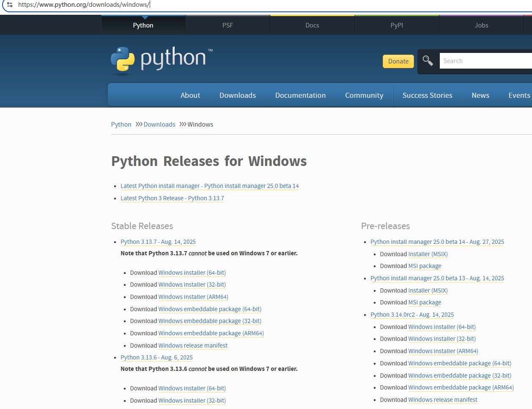Open install manager 25.0 beta 13 link
Image resolution: width=532 pixels, height=409 pixels.
click(x=437, y=278)
